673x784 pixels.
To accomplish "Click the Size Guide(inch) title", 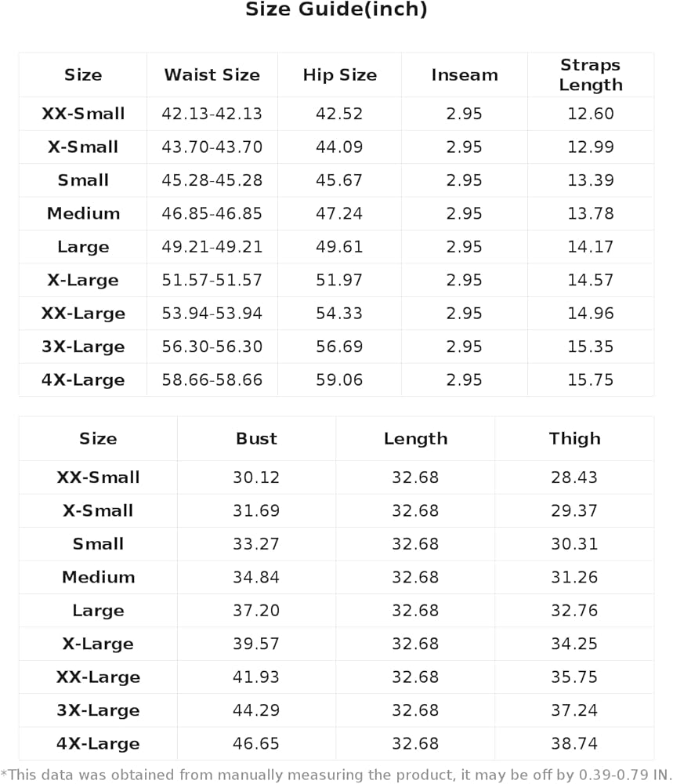I will coord(336,9).
